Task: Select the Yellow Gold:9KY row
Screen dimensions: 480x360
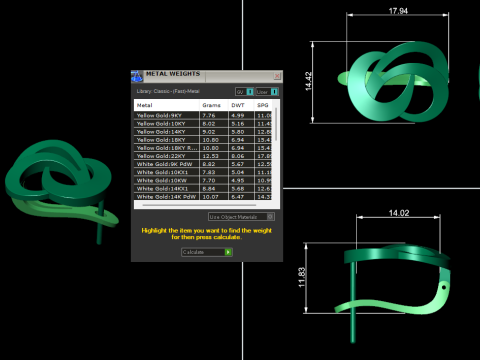Action: (203, 115)
